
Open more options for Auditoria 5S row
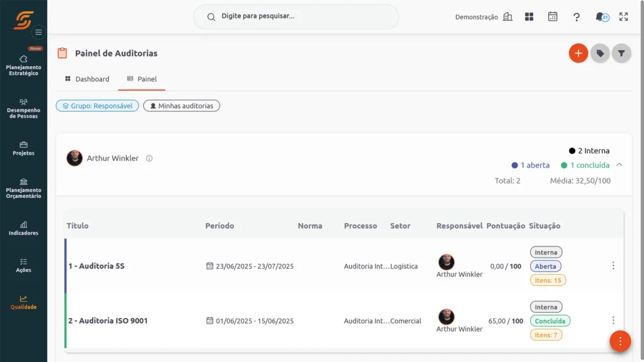pyautogui.click(x=613, y=266)
